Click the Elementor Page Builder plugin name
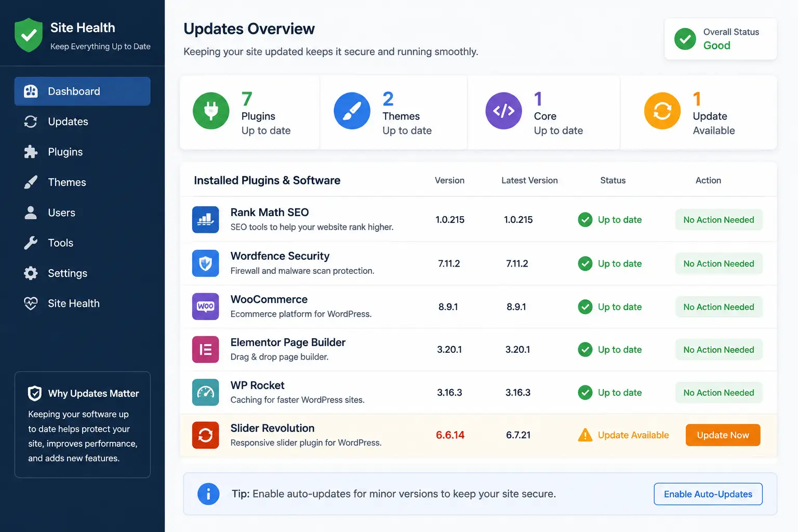The width and height of the screenshot is (798, 532). tap(288, 342)
